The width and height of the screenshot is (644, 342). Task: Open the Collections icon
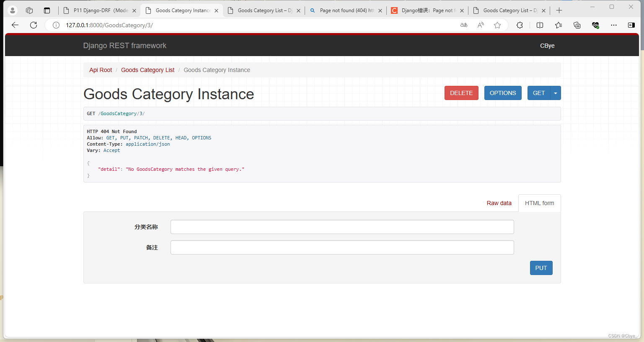(x=577, y=25)
